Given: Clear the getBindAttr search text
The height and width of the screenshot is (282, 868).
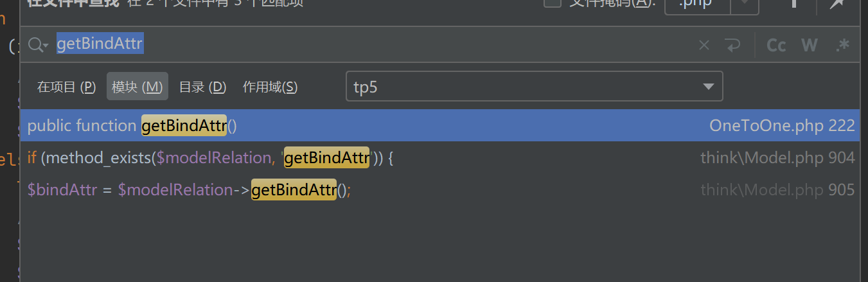Looking at the screenshot, I should (x=704, y=45).
